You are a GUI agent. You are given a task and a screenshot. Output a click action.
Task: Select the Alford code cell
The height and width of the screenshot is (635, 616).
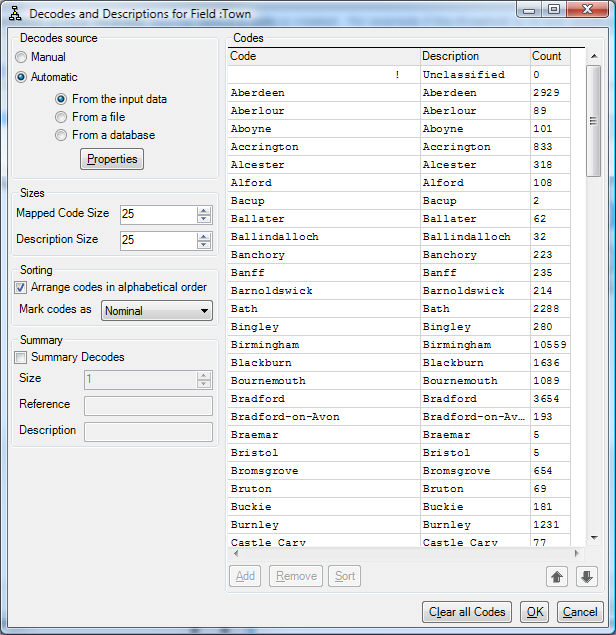coord(324,183)
